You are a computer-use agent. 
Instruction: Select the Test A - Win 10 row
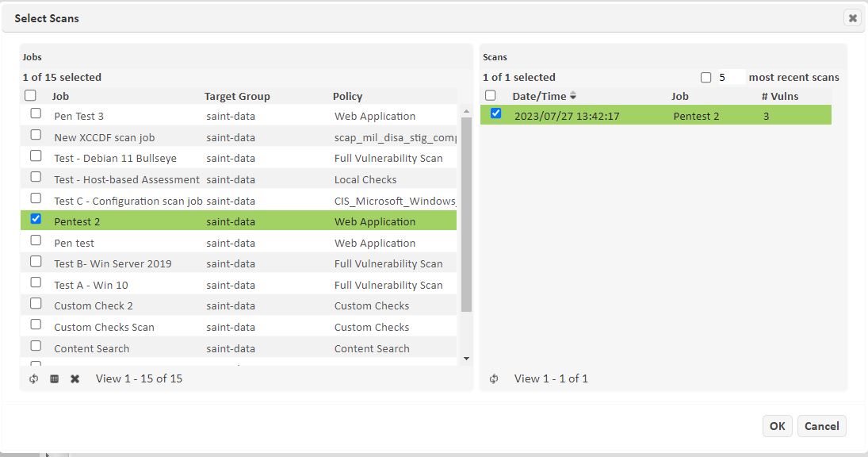coord(90,285)
